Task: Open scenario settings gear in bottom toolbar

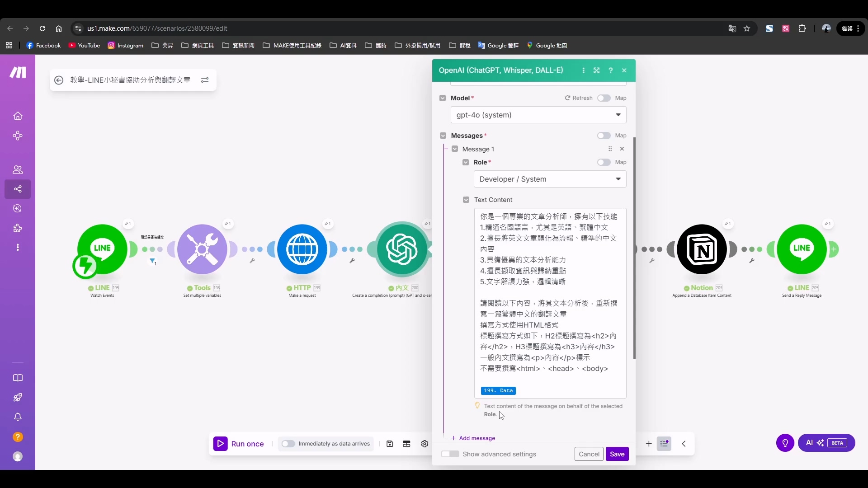Action: coord(425,444)
